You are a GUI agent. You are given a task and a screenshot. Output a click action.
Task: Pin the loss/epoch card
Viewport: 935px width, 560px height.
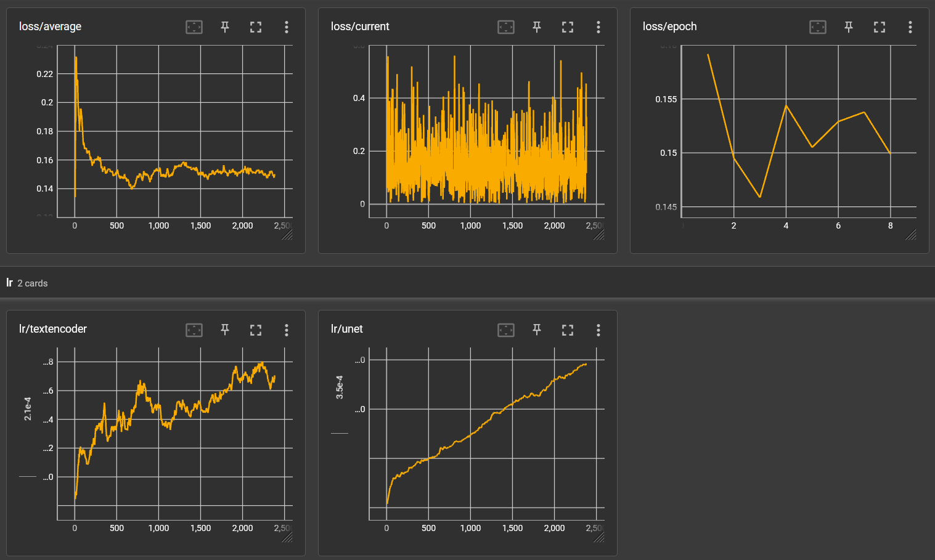coord(849,26)
